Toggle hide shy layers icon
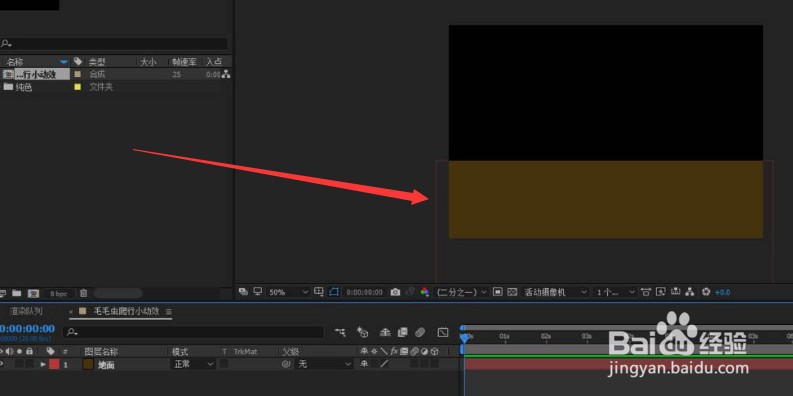This screenshot has width=793, height=396. pyautogui.click(x=385, y=332)
